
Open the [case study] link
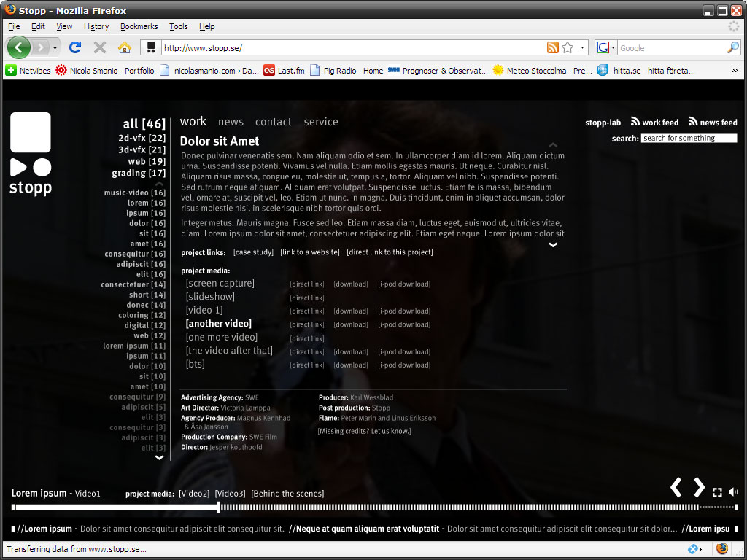click(253, 252)
